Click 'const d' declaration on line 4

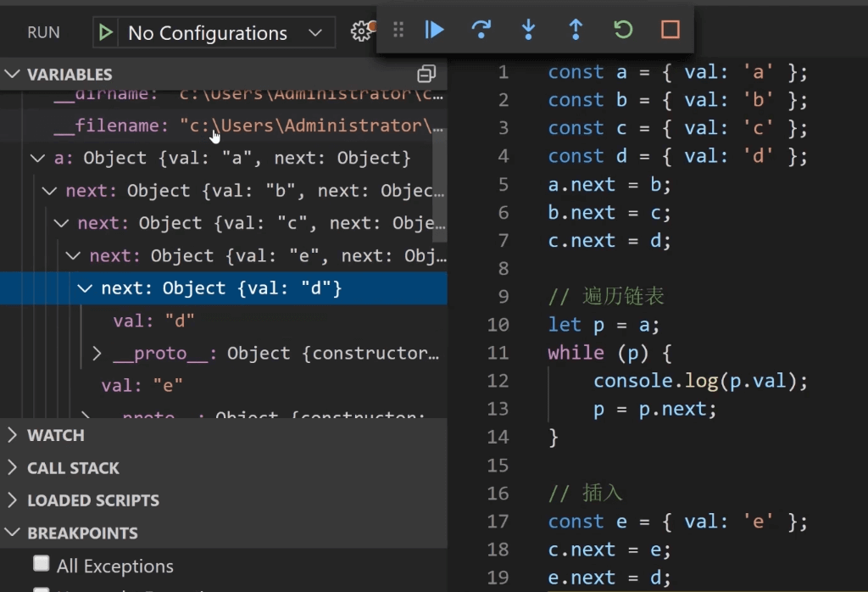[677, 156]
